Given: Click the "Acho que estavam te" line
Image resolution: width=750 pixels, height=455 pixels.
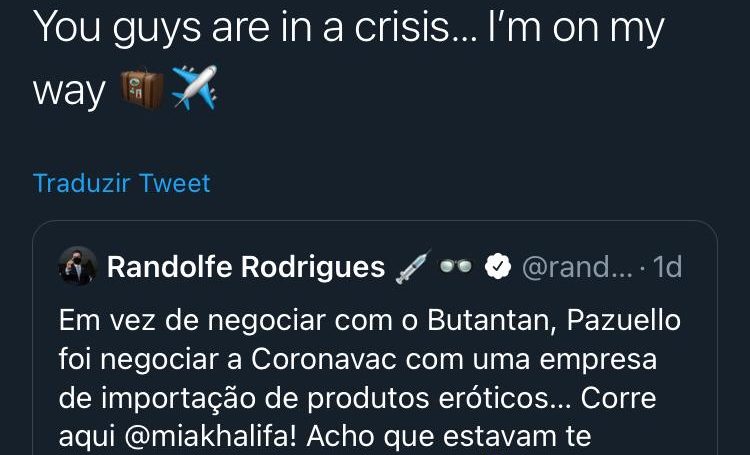Looking at the screenshot, I should pyautogui.click(x=449, y=436).
